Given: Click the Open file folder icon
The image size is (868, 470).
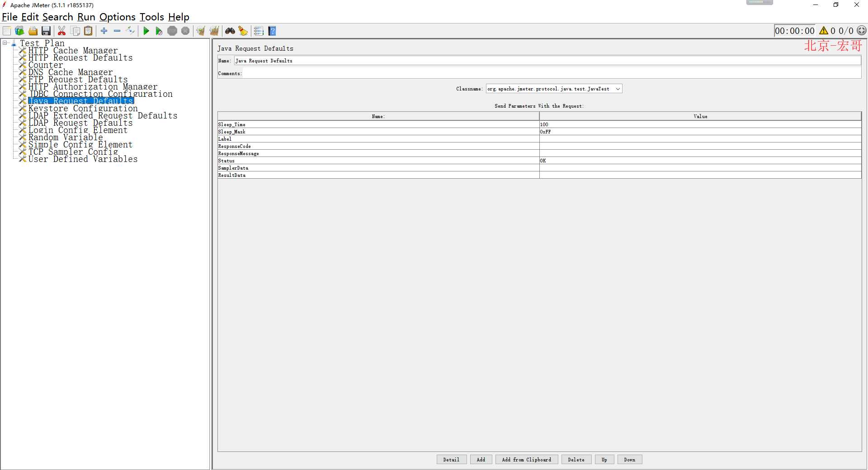Looking at the screenshot, I should coord(33,31).
